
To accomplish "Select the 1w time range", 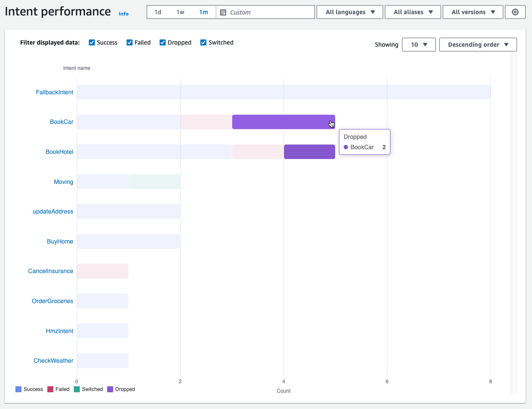I will [180, 12].
